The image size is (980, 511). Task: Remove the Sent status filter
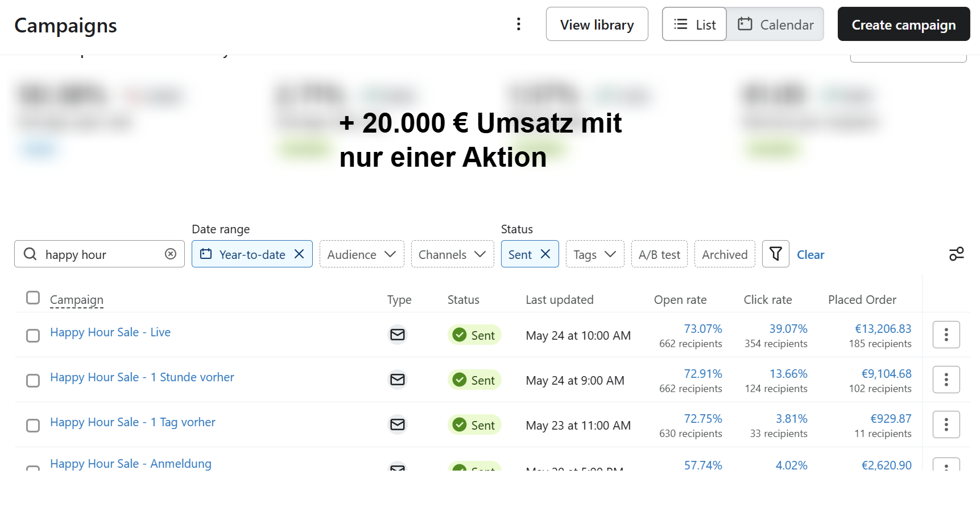(545, 254)
